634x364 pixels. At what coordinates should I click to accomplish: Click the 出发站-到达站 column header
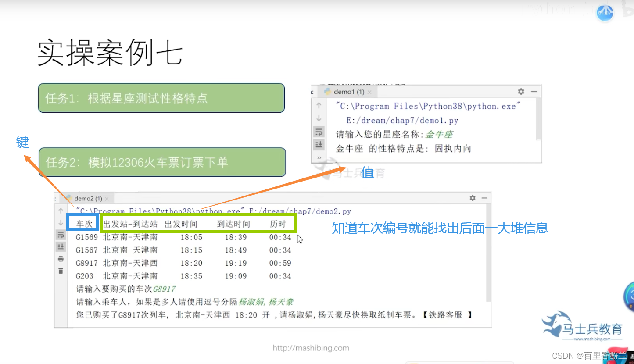click(130, 224)
